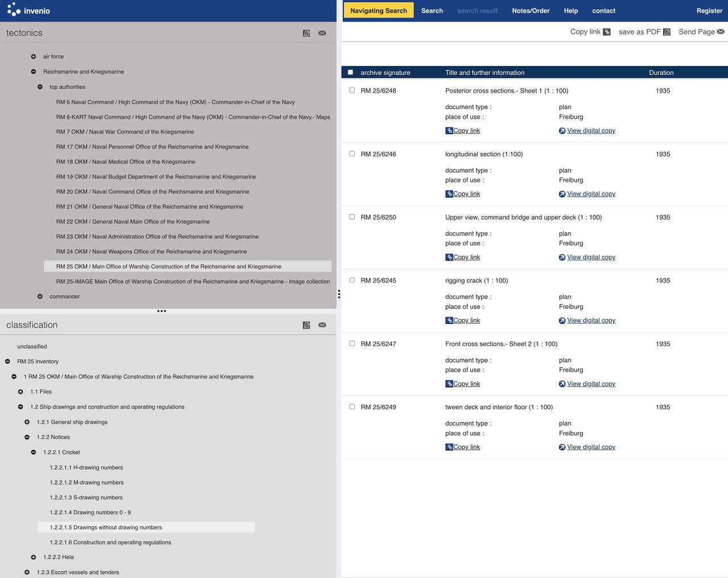728x578 pixels.
Task: Expand the 1.1 Files node
Action: point(20,392)
